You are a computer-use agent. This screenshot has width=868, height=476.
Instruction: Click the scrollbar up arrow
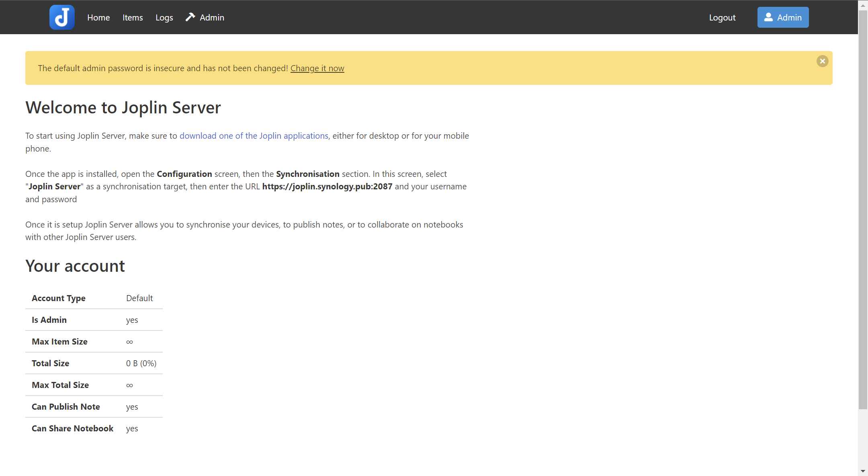863,5
